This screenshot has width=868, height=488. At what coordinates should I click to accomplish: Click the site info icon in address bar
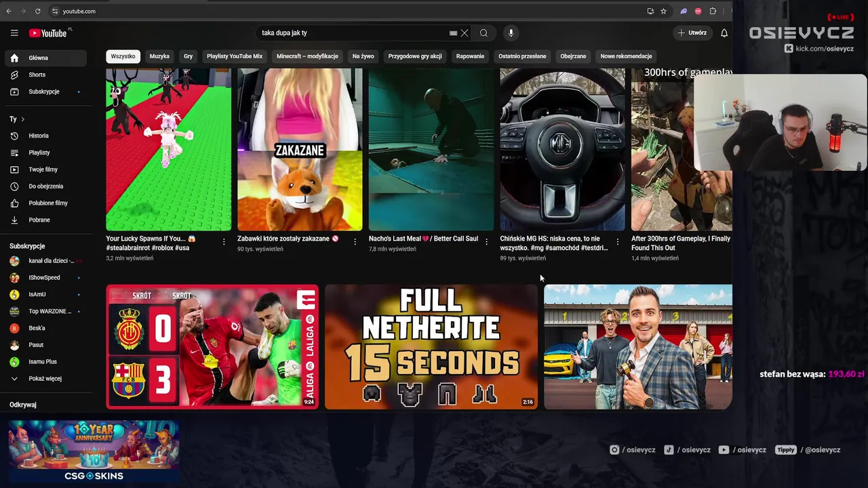[x=55, y=11]
